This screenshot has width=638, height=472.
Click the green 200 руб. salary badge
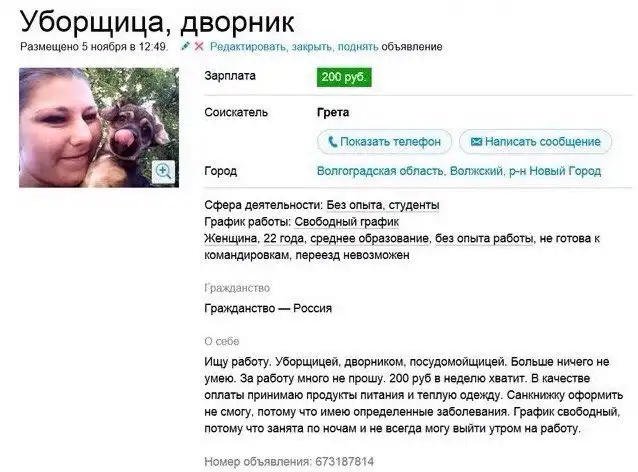pos(344,77)
